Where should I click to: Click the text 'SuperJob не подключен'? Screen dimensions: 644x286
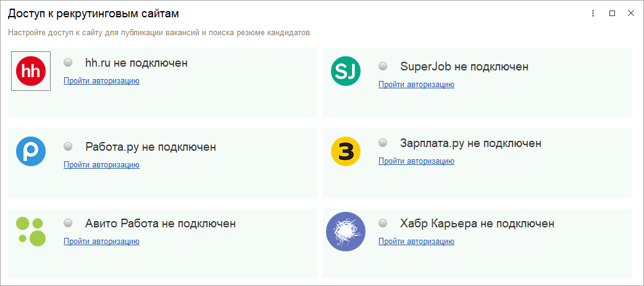[464, 66]
